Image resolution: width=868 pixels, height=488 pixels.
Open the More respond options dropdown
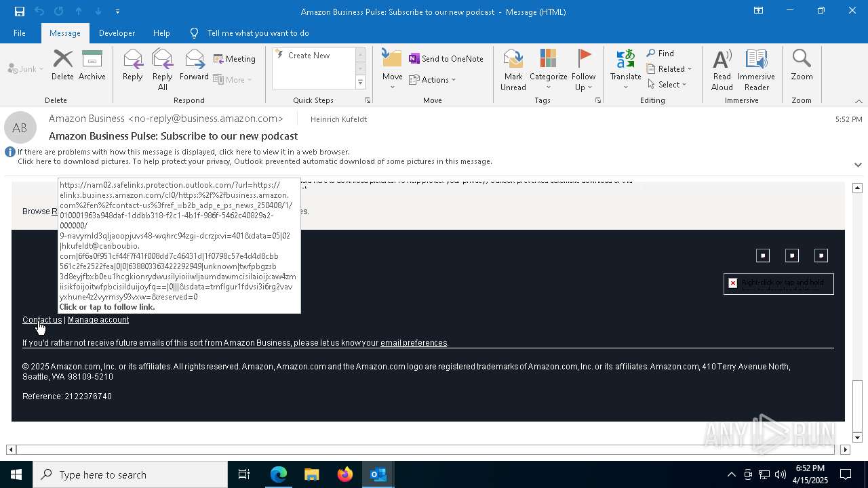[x=233, y=79]
